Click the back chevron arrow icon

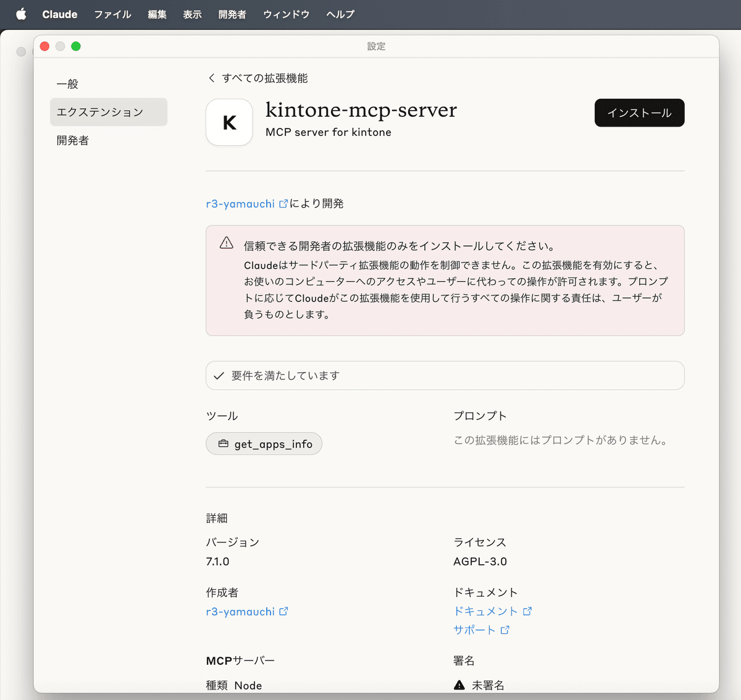coord(212,78)
